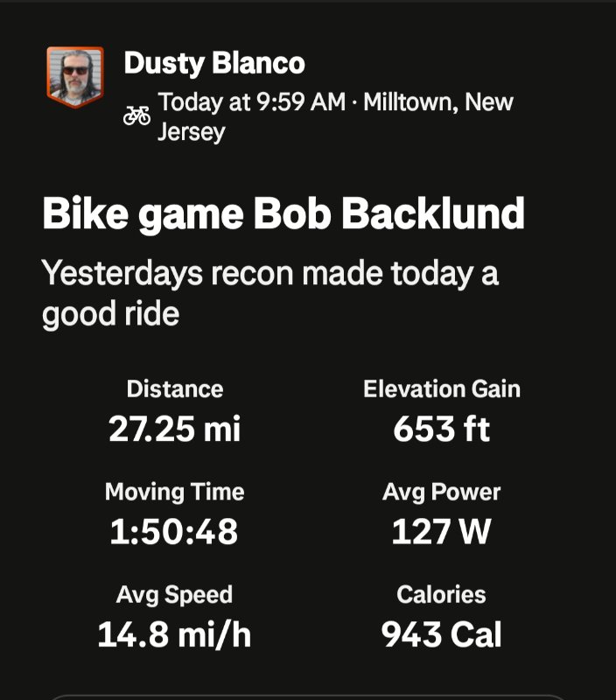Tap the Avg Speed label

pyautogui.click(x=174, y=595)
